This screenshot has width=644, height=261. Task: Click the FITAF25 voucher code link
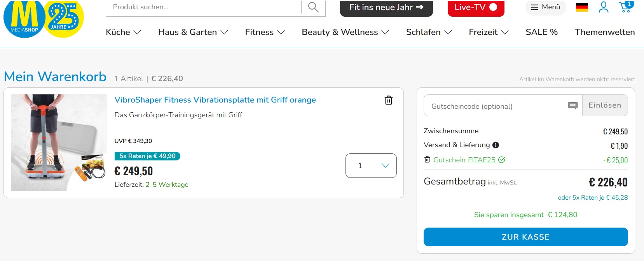[x=482, y=160]
